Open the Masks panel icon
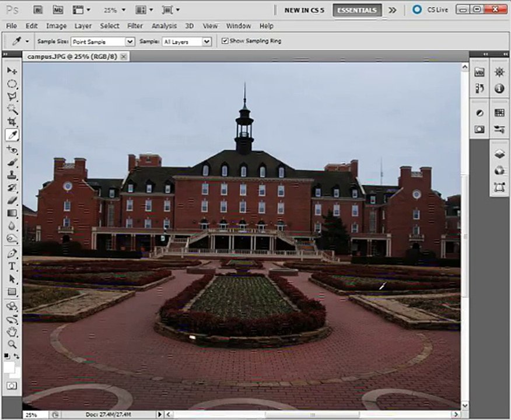The image size is (511, 420). point(480,129)
